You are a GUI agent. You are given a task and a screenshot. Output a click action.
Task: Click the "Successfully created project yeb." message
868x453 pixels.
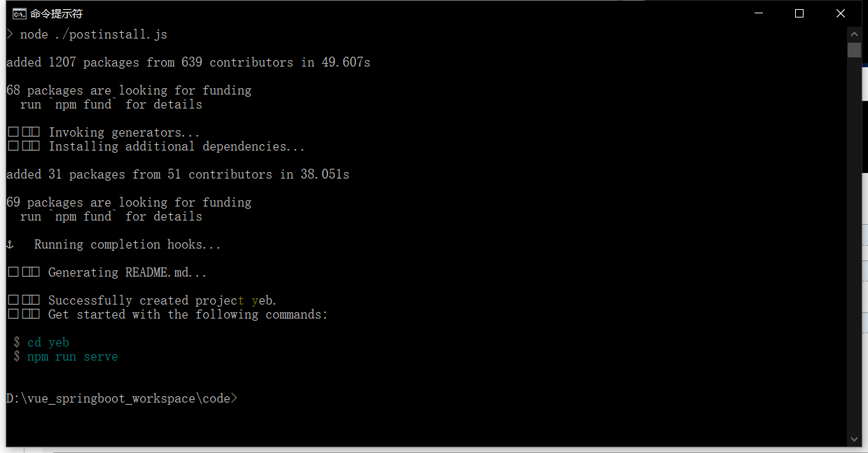162,300
